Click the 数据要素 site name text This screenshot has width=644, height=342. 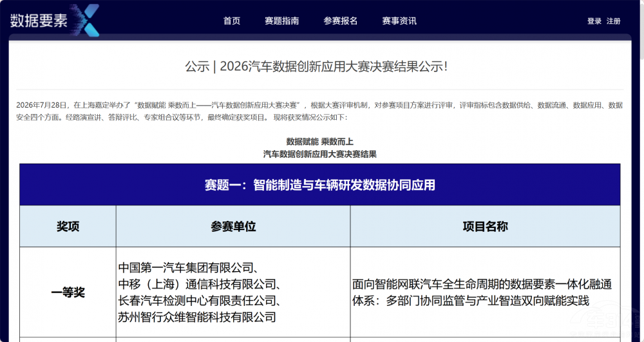(x=39, y=21)
